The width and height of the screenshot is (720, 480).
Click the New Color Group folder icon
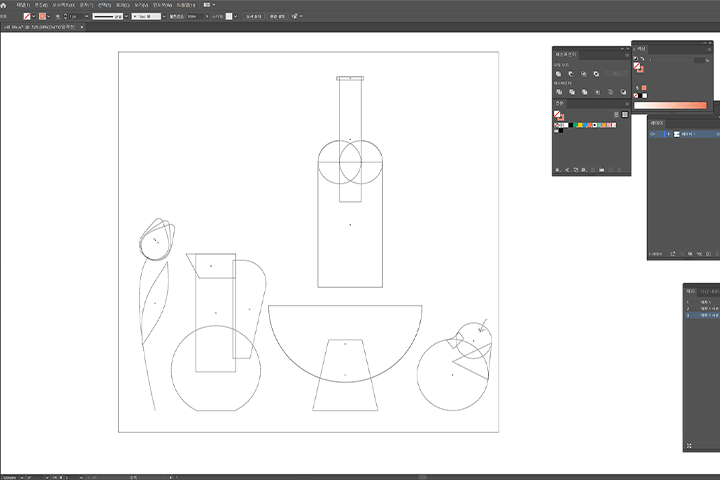[x=601, y=170]
